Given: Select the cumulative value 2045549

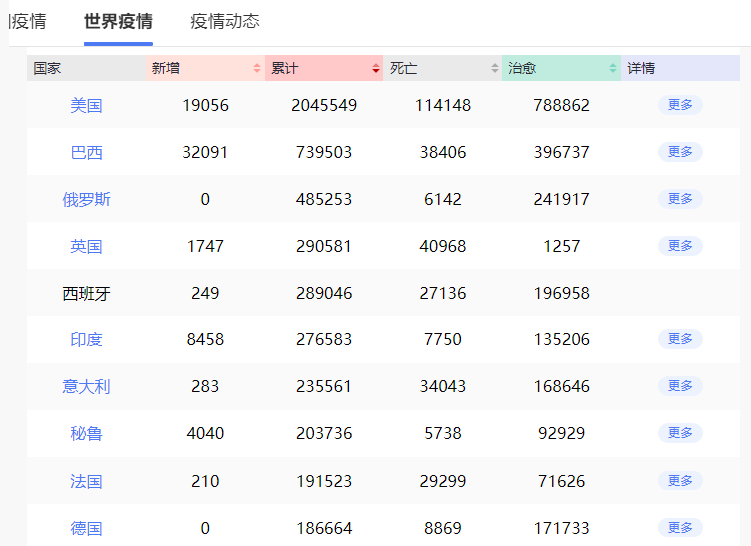Looking at the screenshot, I should click(x=324, y=105).
